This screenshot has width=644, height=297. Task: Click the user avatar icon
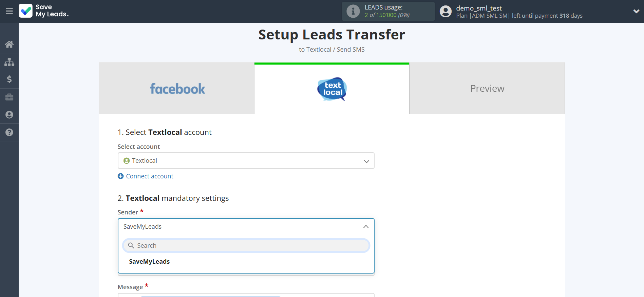(446, 11)
